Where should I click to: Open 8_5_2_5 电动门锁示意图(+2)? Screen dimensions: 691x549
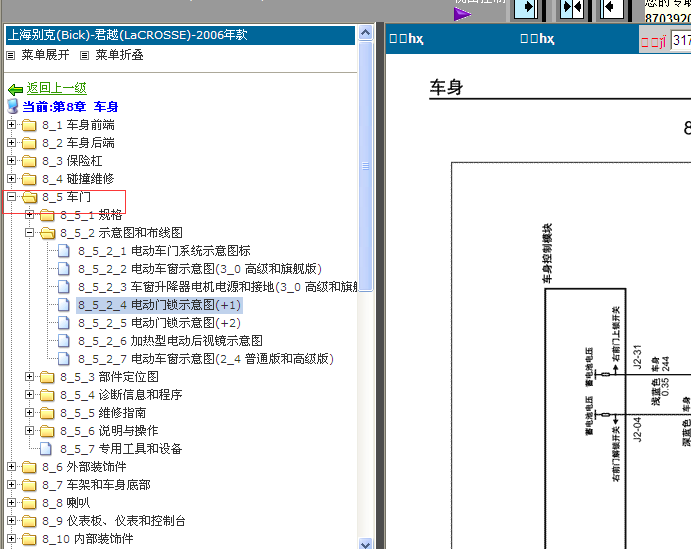(x=160, y=323)
